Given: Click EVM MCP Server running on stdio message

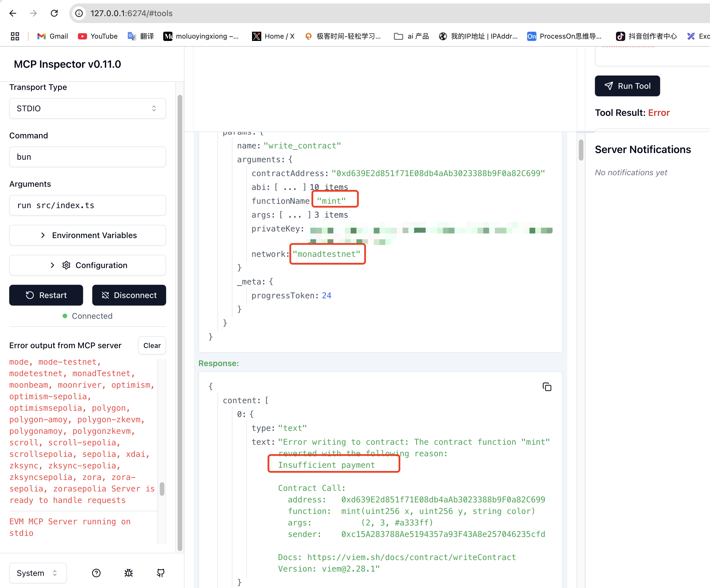Looking at the screenshot, I should pyautogui.click(x=70, y=527).
